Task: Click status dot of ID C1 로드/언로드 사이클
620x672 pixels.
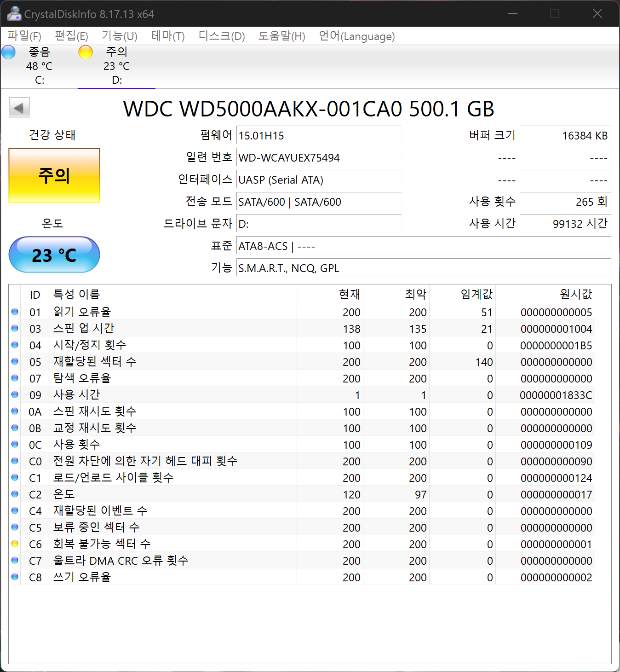Action: point(15,477)
